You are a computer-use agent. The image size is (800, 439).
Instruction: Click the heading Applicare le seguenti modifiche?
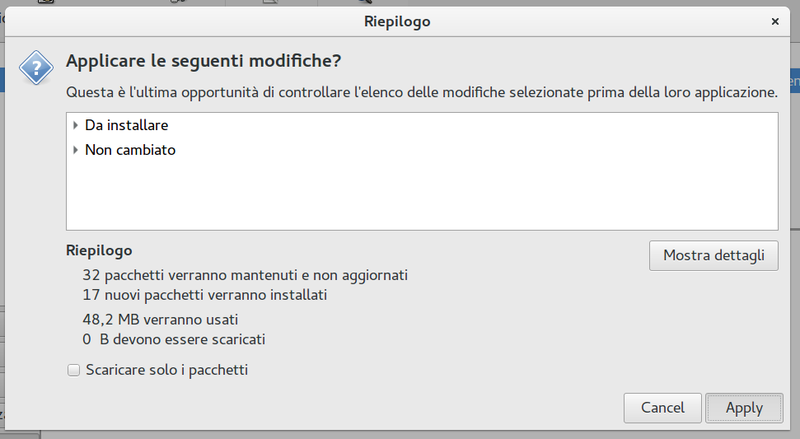click(203, 62)
